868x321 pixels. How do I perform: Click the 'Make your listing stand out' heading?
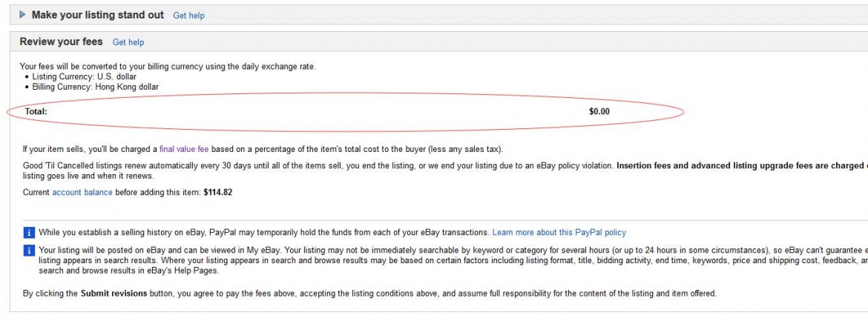coord(97,15)
